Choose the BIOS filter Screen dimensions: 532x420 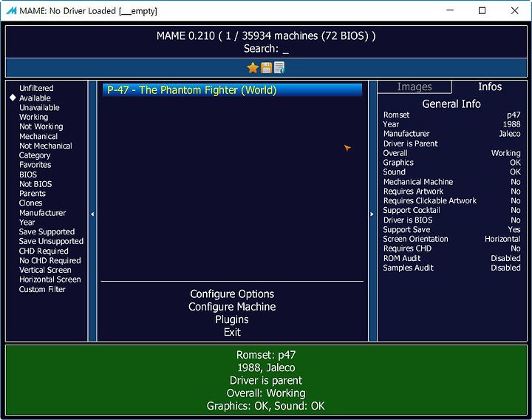tap(28, 175)
